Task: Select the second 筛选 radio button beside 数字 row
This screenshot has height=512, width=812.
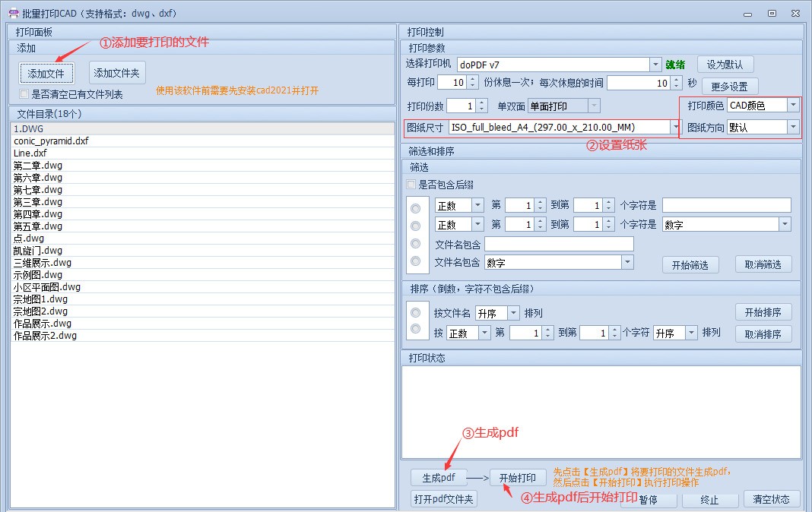Action: (415, 226)
